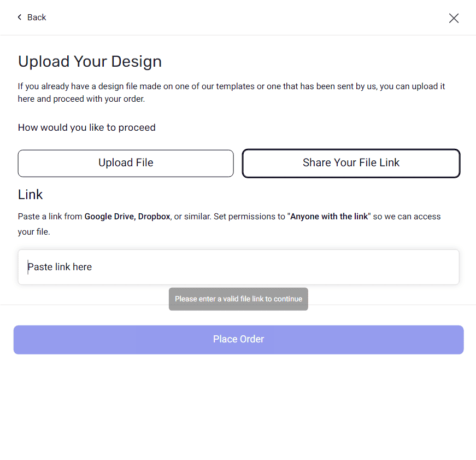Click the Upload Your Design heading
Image resolution: width=476 pixels, height=460 pixels.
[90, 61]
